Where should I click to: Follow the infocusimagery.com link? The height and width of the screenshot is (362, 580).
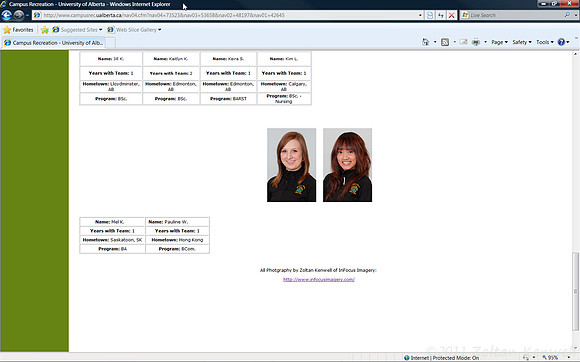coord(318,280)
